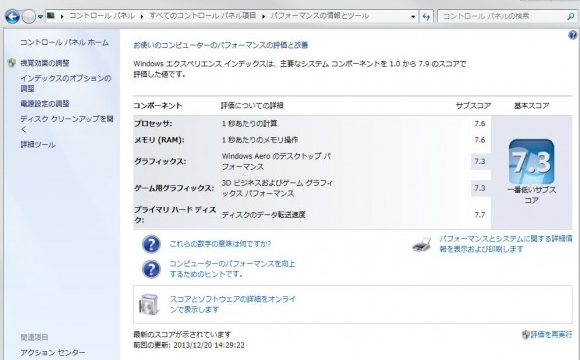This screenshot has width=580, height=360.
Task: Open 詳細ツール link
Action: tap(38, 144)
